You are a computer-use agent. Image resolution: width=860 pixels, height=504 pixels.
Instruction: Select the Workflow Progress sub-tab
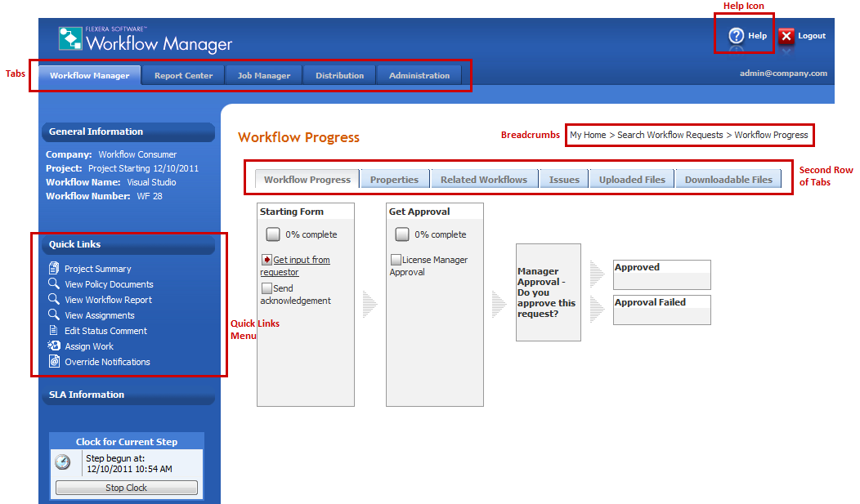tap(307, 179)
